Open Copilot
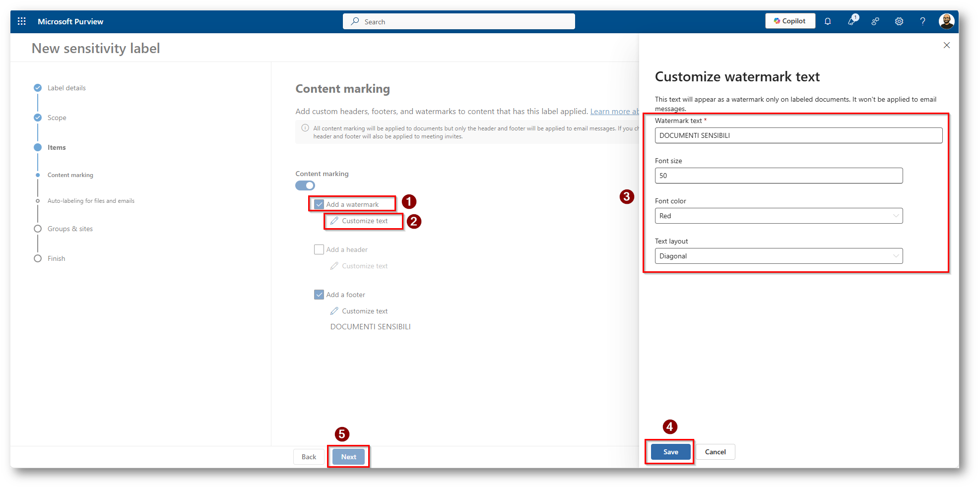Viewport: 980px width, 489px height. (790, 21)
